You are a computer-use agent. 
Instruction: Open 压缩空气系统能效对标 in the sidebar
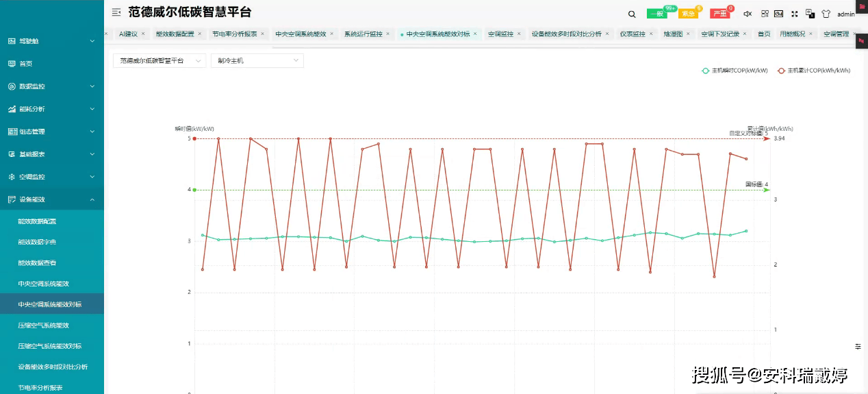coord(52,346)
